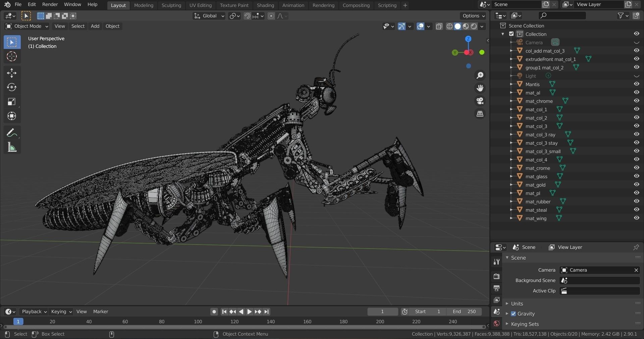The image size is (644, 339).
Task: Select the Scale tool
Action: click(12, 102)
